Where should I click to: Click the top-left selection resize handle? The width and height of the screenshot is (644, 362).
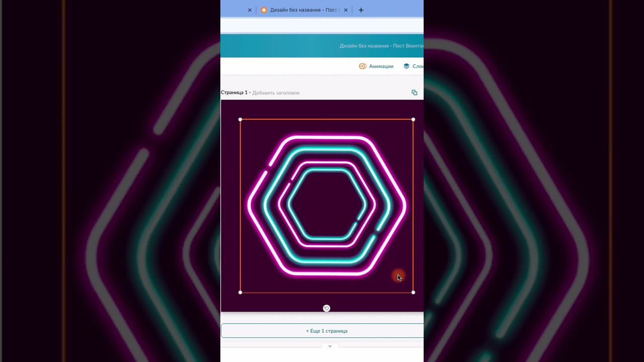pyautogui.click(x=240, y=119)
